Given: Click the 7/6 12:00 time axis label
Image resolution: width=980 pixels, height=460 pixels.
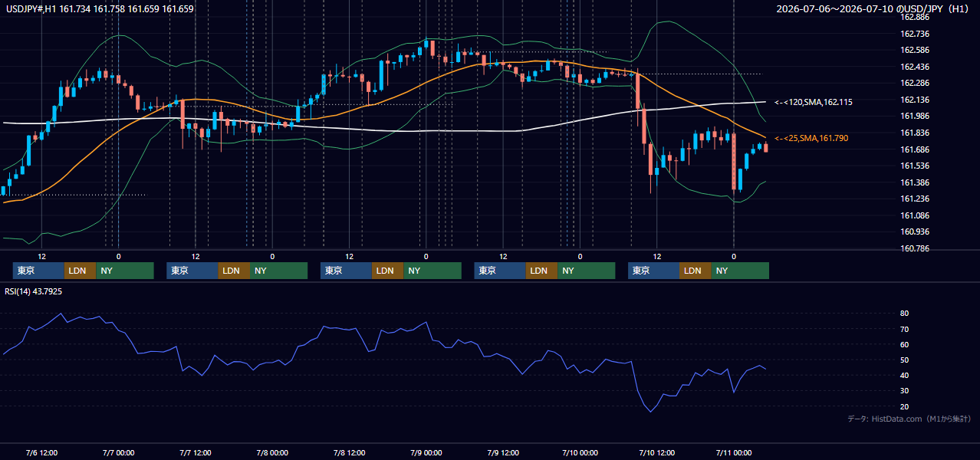Looking at the screenshot, I should tap(41, 452).
